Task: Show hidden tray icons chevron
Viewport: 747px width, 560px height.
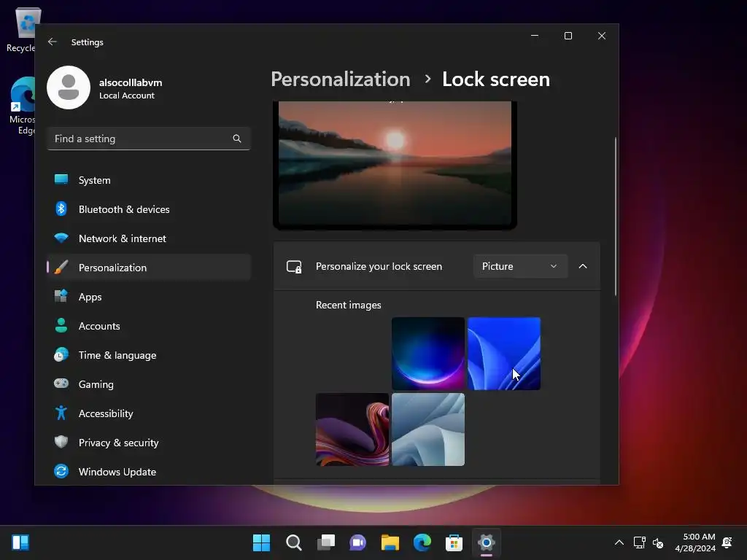Action: 619,542
